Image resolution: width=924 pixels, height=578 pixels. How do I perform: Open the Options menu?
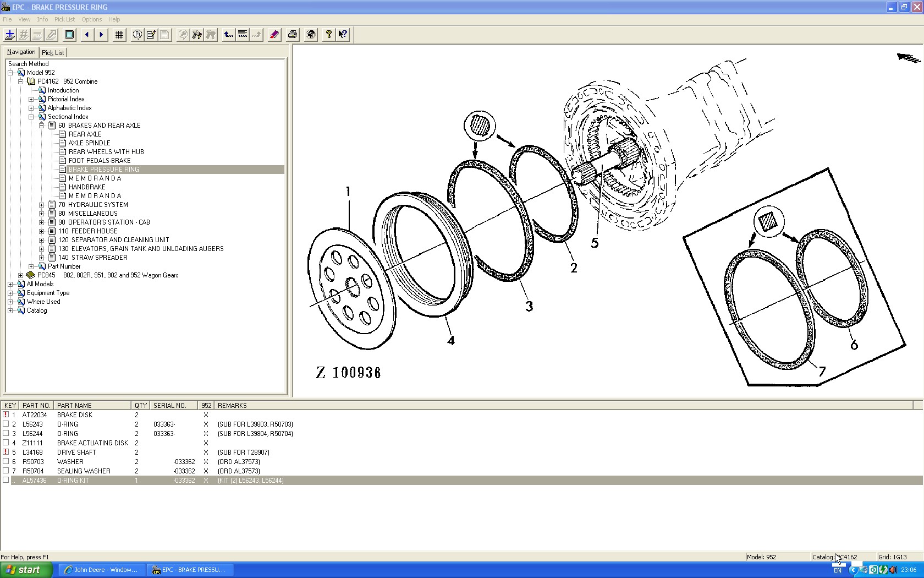[92, 19]
